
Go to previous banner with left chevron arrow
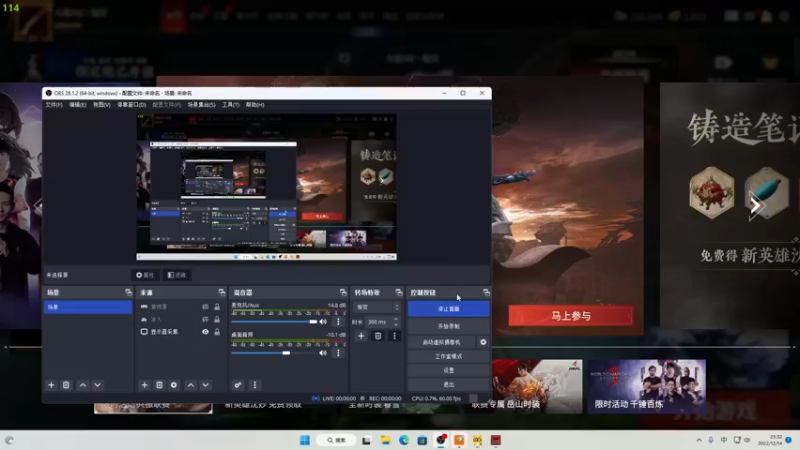(x=37, y=206)
